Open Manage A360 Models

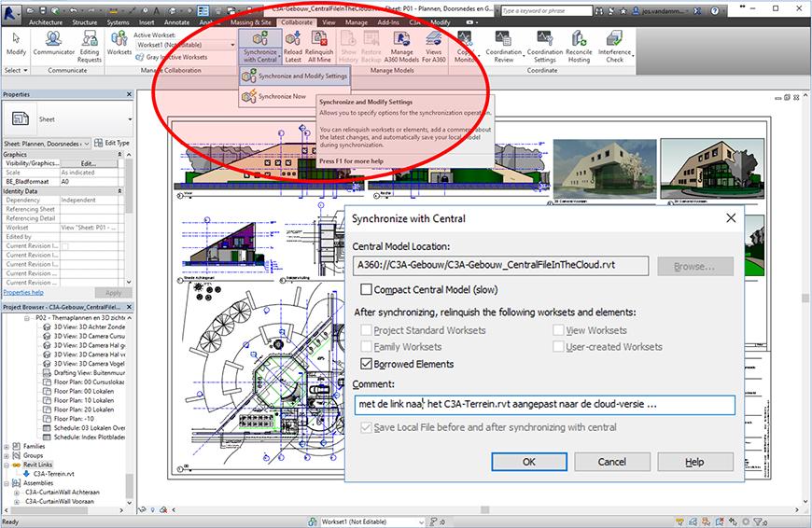401,47
